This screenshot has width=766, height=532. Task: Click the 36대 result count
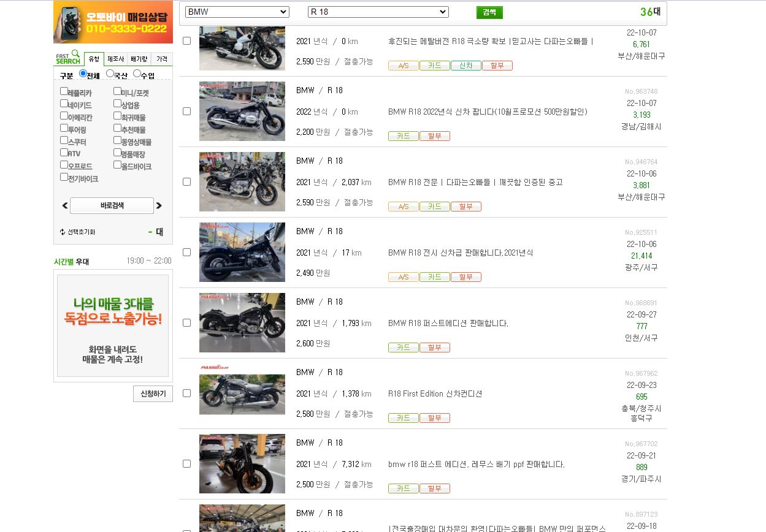650,12
